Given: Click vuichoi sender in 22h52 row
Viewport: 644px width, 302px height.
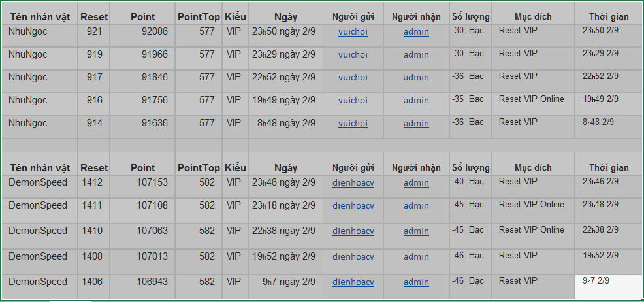Looking at the screenshot, I should pyautogui.click(x=353, y=78).
